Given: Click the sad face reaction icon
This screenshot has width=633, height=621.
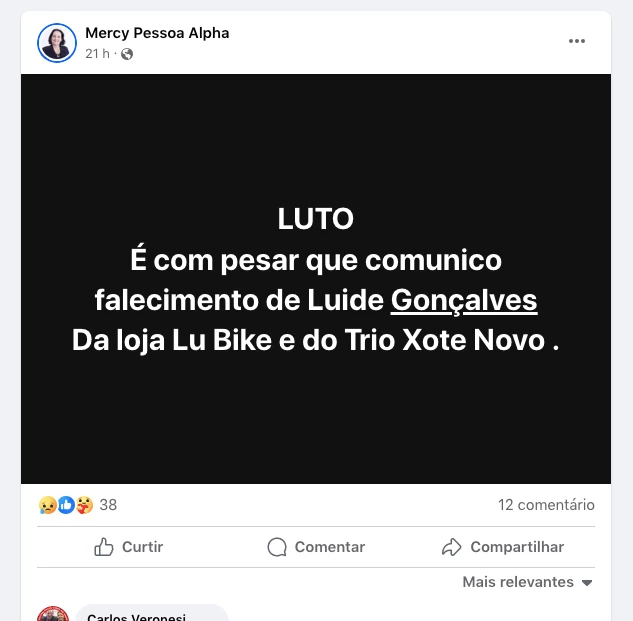Looking at the screenshot, I should (48, 505).
